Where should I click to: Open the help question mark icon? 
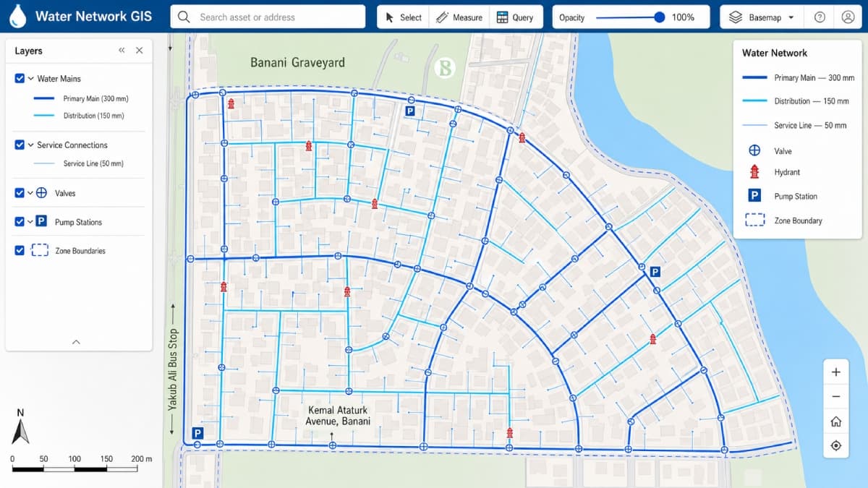pyautogui.click(x=820, y=17)
